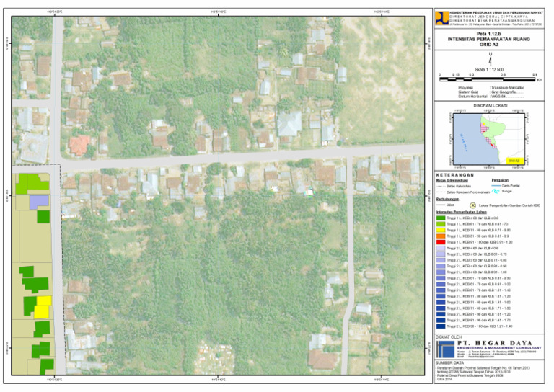
Task: Select the orange KDB 81 - 90 legend swatch
Action: [441, 236]
